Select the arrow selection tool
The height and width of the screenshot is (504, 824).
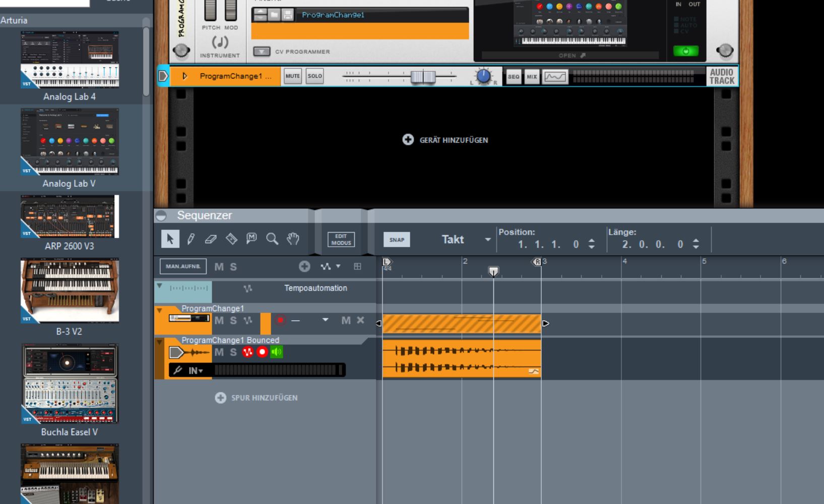click(x=170, y=239)
